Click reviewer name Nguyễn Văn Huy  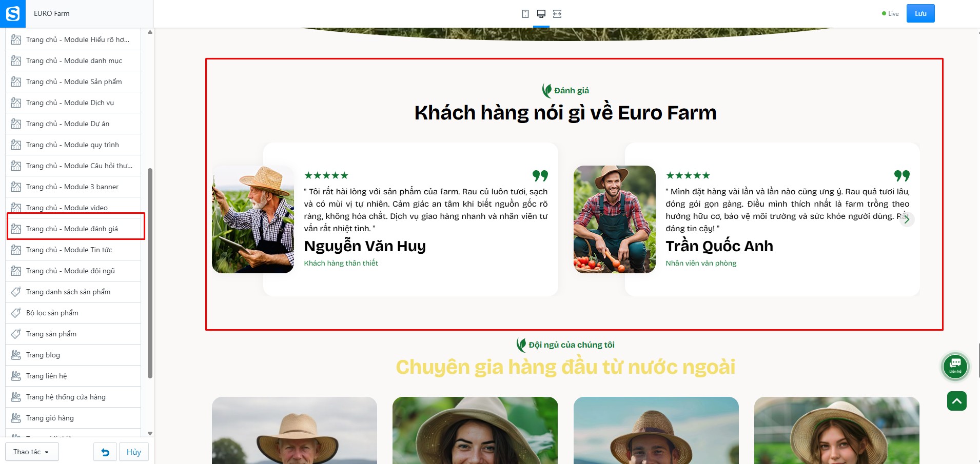click(x=365, y=247)
